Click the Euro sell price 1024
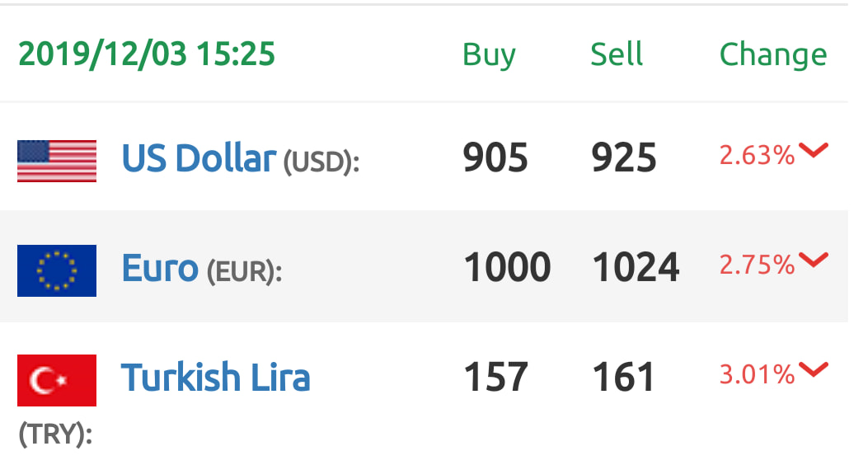Viewport: 868px width, 465px height. (x=636, y=267)
